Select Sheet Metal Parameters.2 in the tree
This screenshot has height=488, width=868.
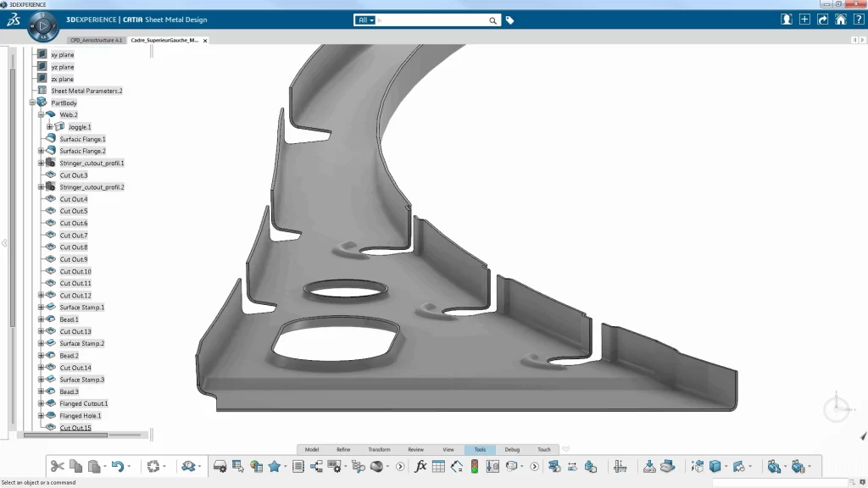click(x=86, y=91)
